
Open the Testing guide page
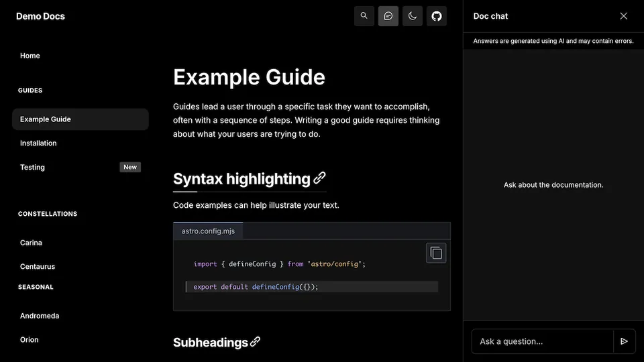click(x=32, y=168)
